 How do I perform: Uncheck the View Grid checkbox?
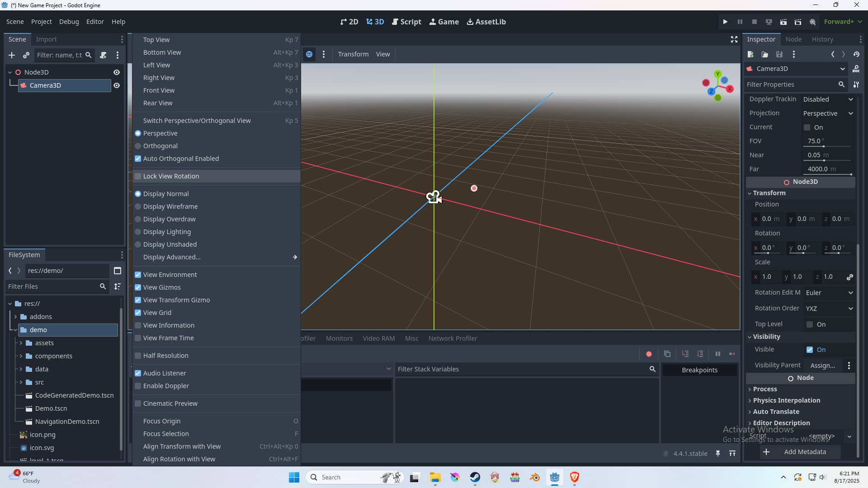[138, 313]
